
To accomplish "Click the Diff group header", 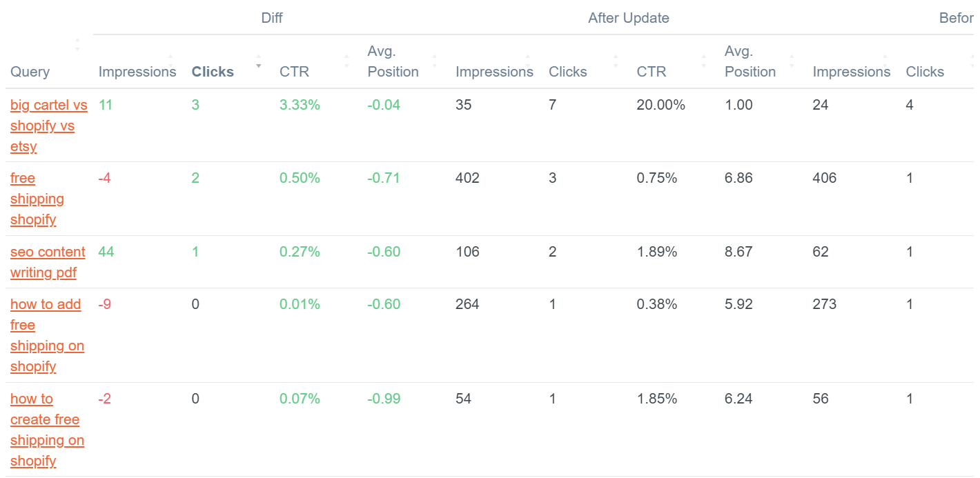I will 272,18.
